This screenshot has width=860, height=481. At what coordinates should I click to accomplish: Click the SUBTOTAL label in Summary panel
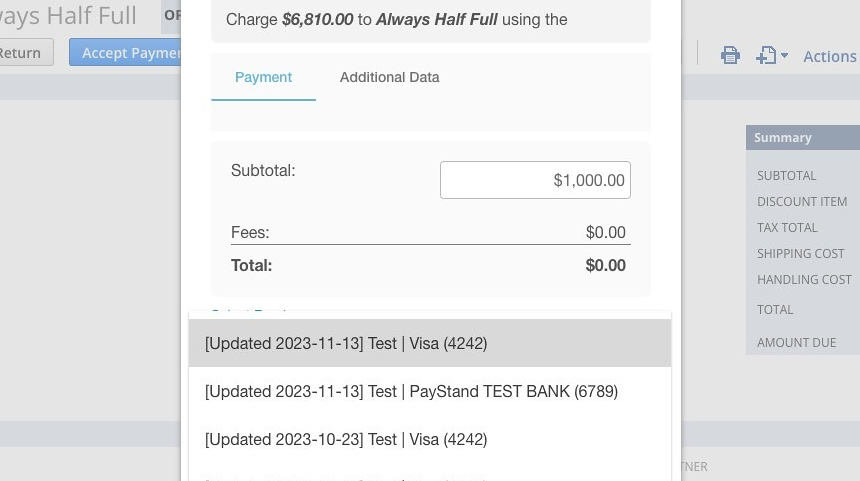coord(787,176)
